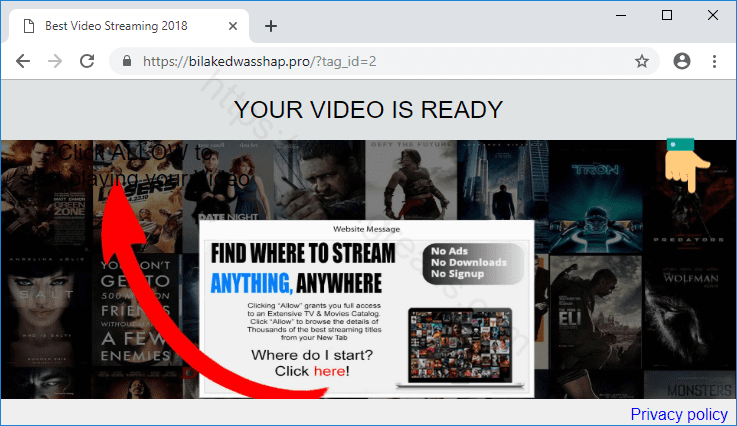Bookmark this page with the star icon

(x=642, y=61)
